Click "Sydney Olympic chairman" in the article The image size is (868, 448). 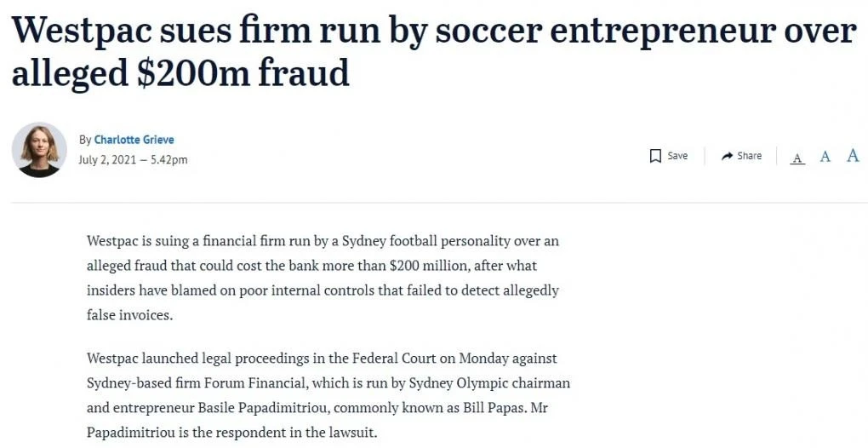point(501,383)
